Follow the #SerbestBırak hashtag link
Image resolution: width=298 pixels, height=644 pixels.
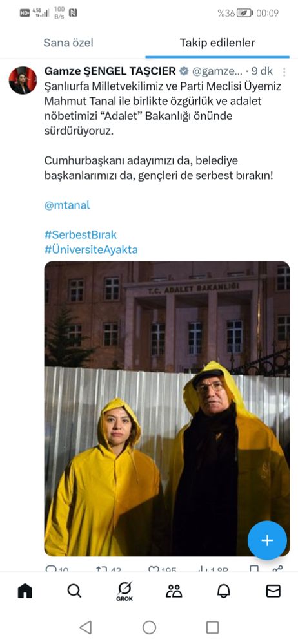pyautogui.click(x=80, y=234)
